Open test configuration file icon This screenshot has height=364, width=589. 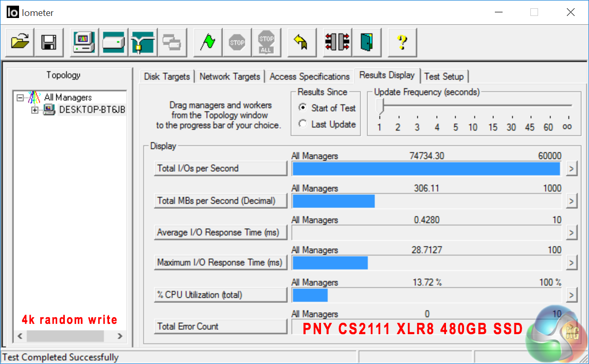click(20, 42)
